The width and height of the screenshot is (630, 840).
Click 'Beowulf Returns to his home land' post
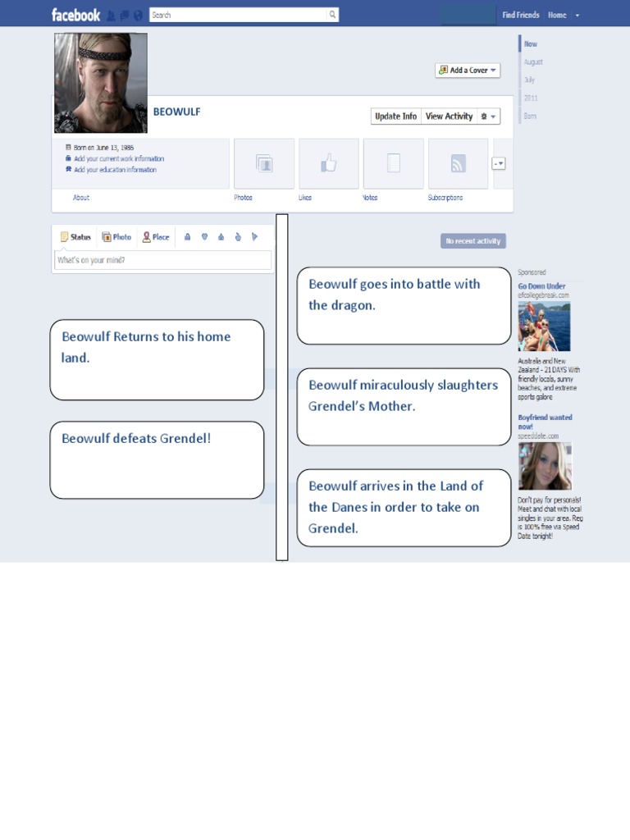157,360
